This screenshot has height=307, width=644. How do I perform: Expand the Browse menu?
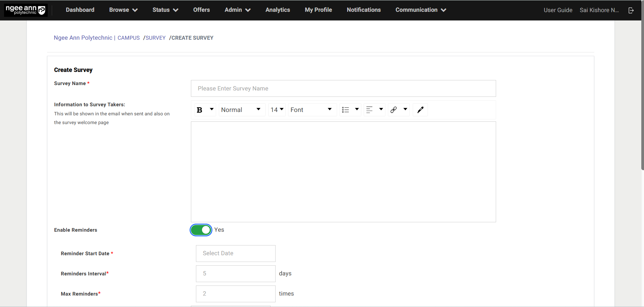tap(123, 10)
